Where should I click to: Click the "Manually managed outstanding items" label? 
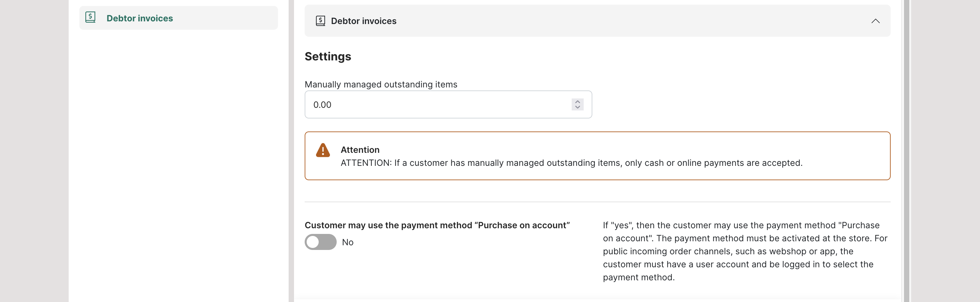381,84
